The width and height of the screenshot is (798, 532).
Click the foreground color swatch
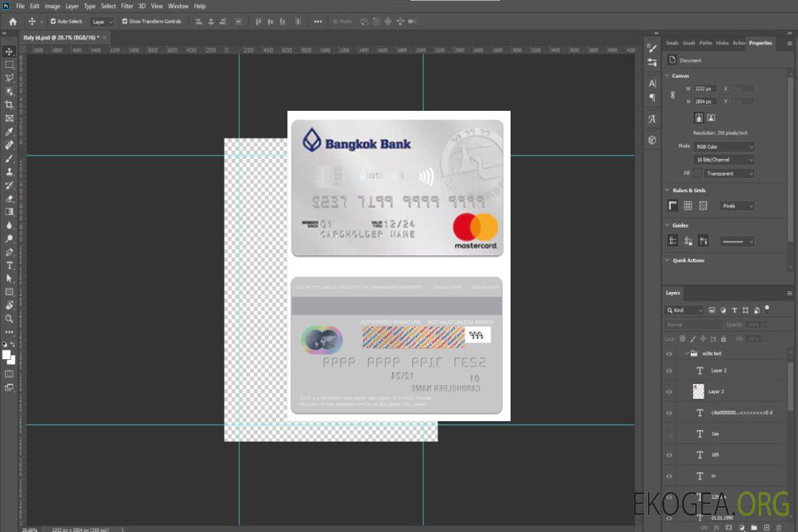[7, 355]
